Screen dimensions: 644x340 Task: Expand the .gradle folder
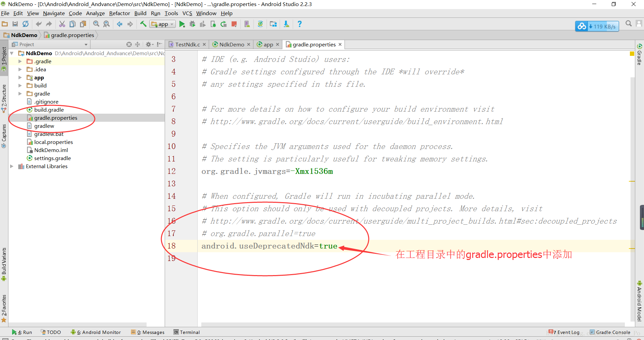pos(20,61)
